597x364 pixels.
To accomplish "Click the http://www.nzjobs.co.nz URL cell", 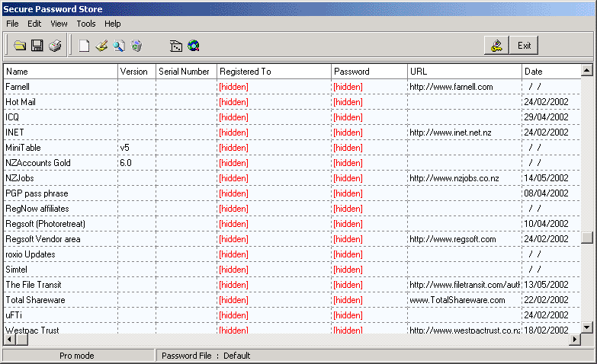I will coord(464,178).
